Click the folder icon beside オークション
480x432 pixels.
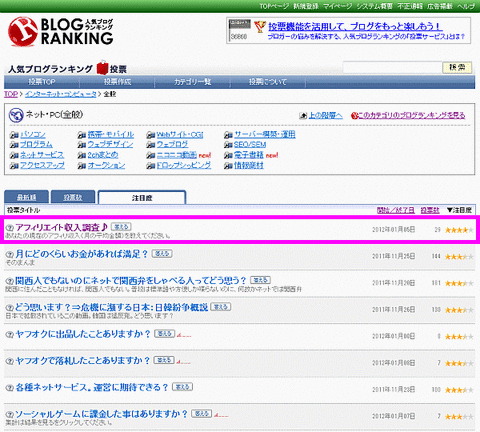click(82, 166)
